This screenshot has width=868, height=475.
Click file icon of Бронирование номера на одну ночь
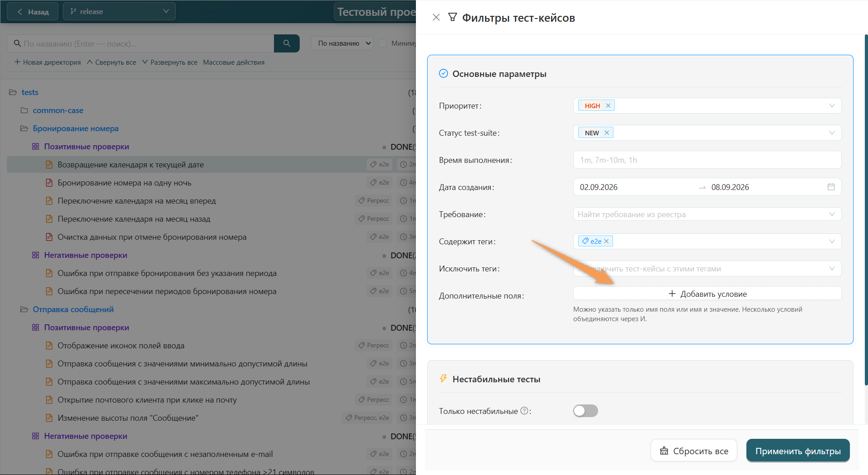click(49, 183)
